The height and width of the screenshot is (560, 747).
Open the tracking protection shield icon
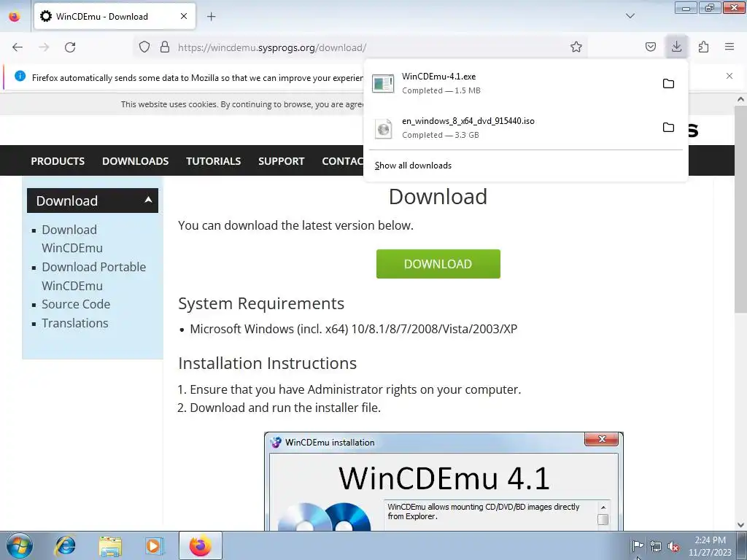pyautogui.click(x=144, y=47)
